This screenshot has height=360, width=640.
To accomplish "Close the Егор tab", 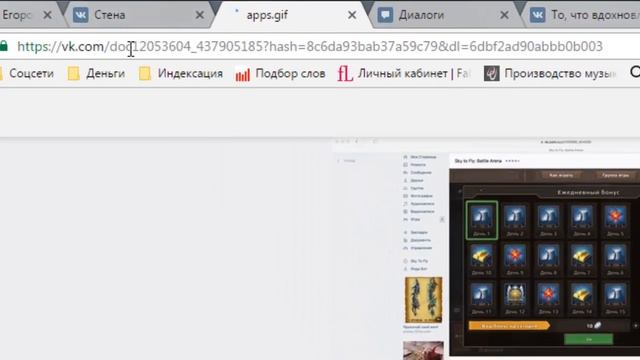I will point(47,16).
